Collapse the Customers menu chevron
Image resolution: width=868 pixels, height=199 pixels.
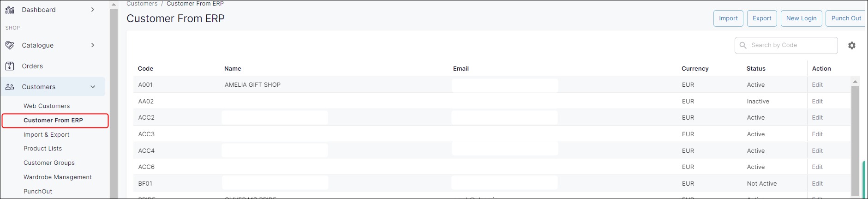click(93, 87)
